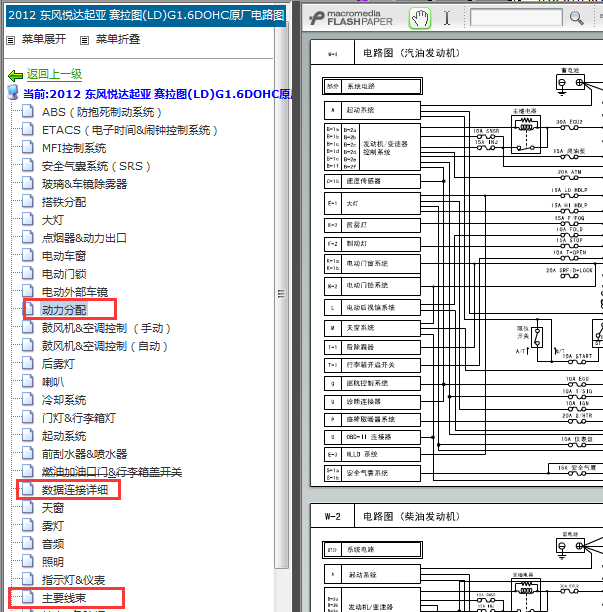603x612 pixels.
Task: Click the 菜单展开 expand menu button
Action: coord(44,39)
